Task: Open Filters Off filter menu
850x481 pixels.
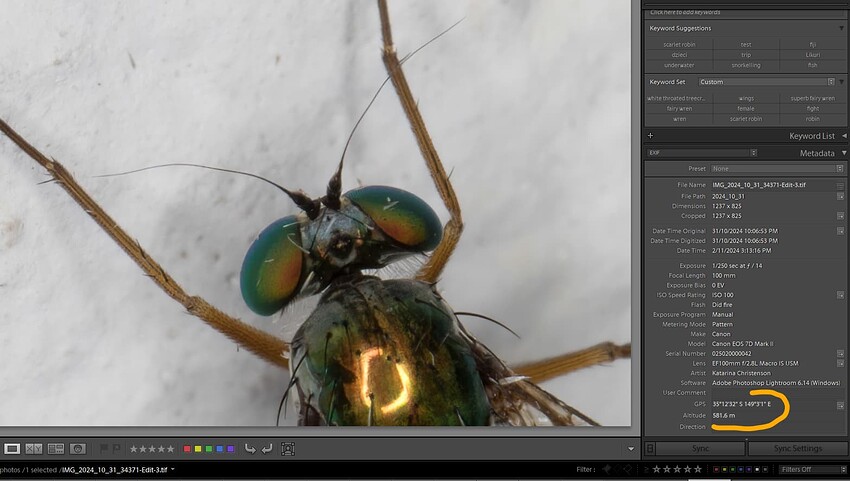Action: tap(813, 469)
